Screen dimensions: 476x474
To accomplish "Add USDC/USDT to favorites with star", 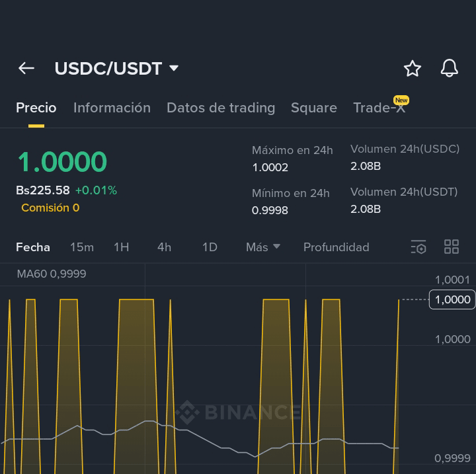I will [413, 68].
